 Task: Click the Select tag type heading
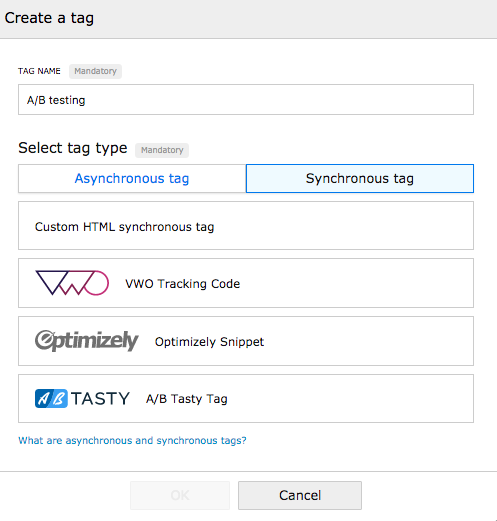tap(73, 148)
